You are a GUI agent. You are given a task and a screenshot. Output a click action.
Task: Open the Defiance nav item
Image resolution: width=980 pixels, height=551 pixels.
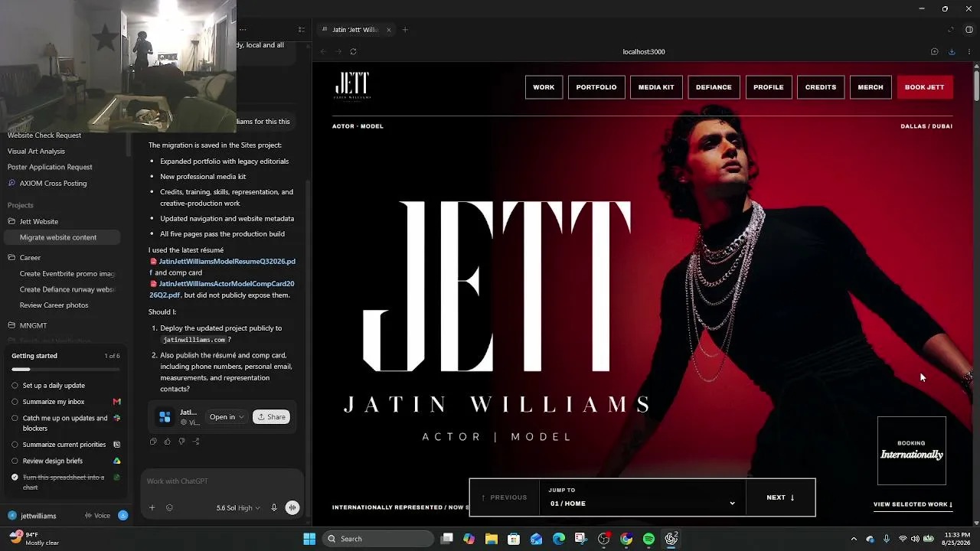714,87
